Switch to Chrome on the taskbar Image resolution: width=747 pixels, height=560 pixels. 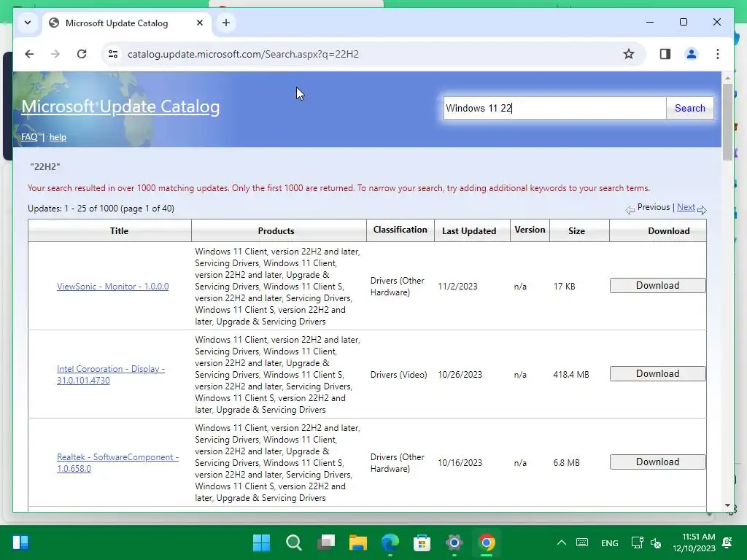pyautogui.click(x=487, y=542)
